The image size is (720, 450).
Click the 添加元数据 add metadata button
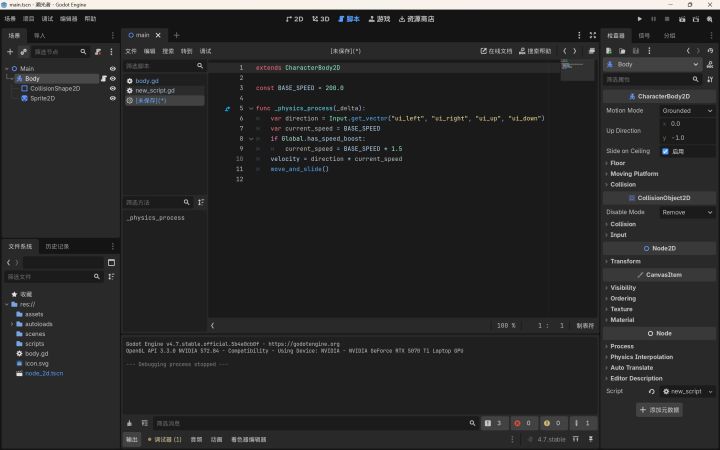659,410
